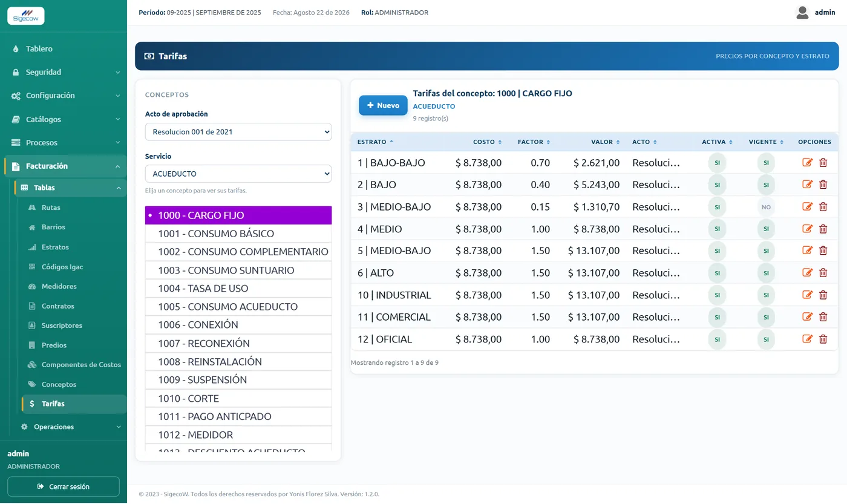Collapse the Facturación menu chevron
The width and height of the screenshot is (847, 504).
coord(118,166)
